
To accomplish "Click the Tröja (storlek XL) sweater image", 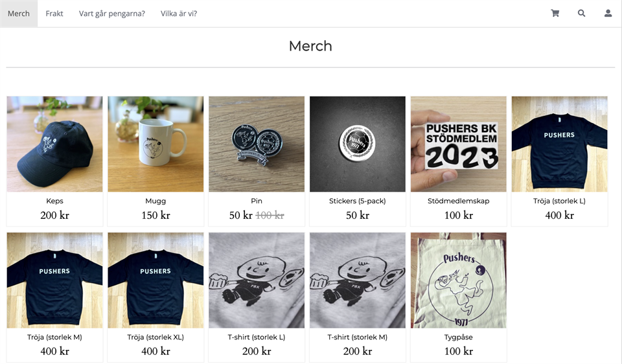I will pos(155,280).
